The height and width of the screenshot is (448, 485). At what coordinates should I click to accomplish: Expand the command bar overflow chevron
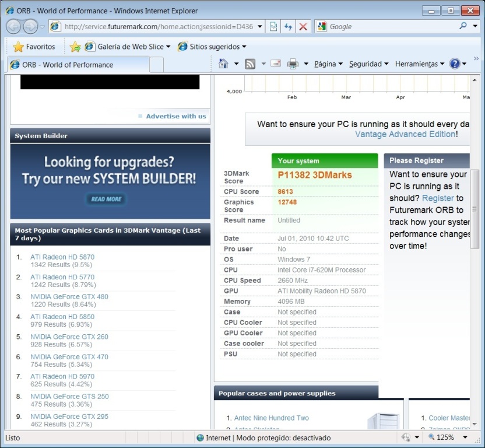point(476,58)
